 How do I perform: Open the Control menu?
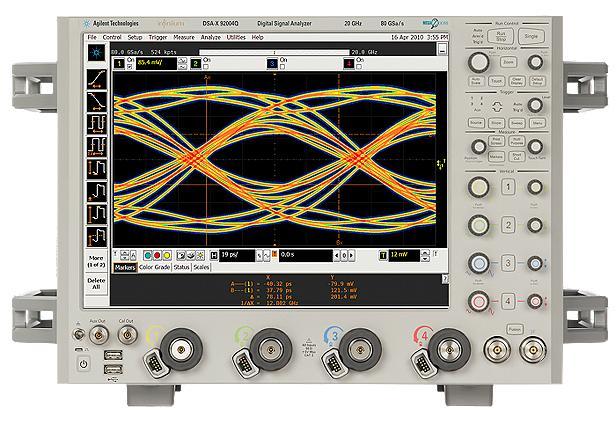point(112,37)
